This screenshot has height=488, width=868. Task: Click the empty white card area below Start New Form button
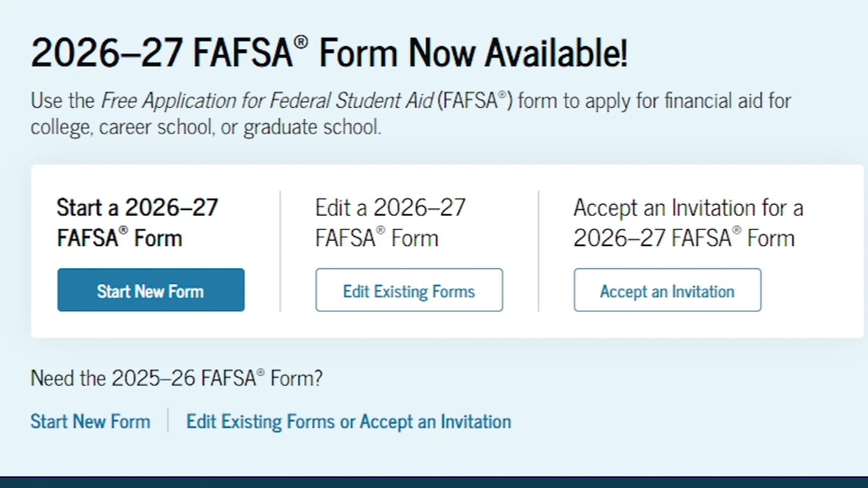click(x=151, y=324)
